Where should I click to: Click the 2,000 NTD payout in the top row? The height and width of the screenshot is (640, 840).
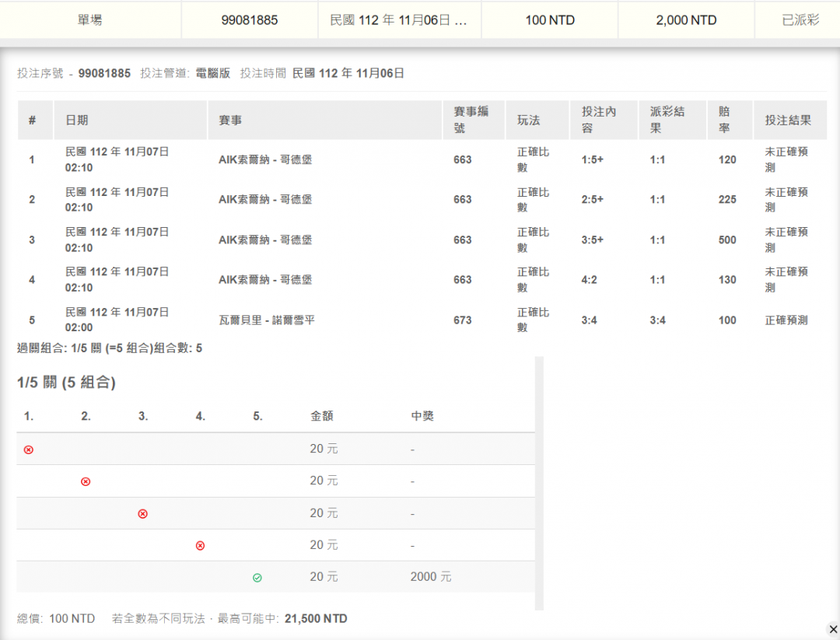pyautogui.click(x=686, y=20)
